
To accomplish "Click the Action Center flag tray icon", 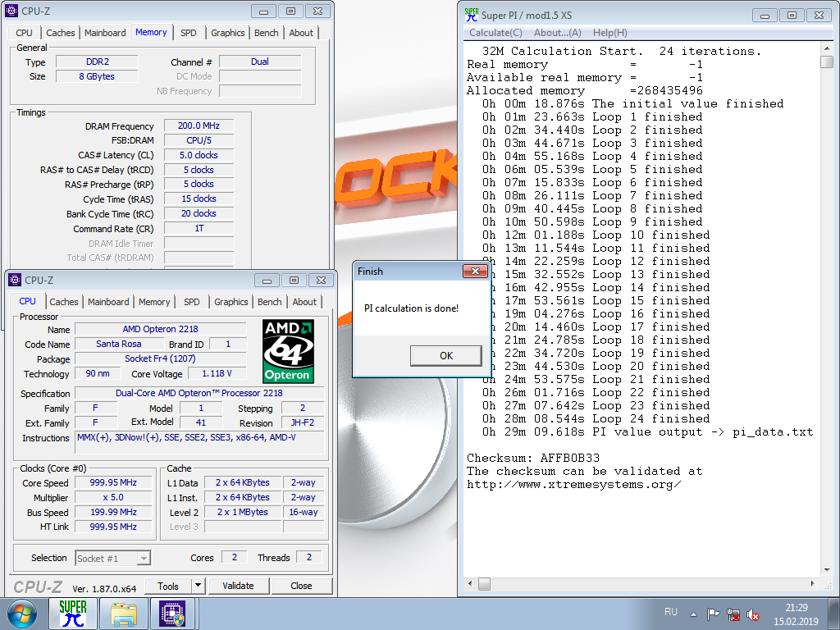I will (x=713, y=614).
